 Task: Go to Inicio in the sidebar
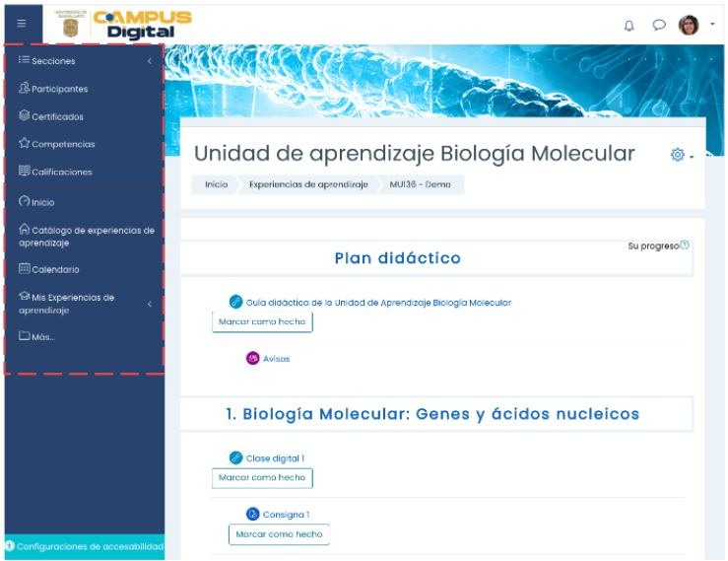coord(42,203)
